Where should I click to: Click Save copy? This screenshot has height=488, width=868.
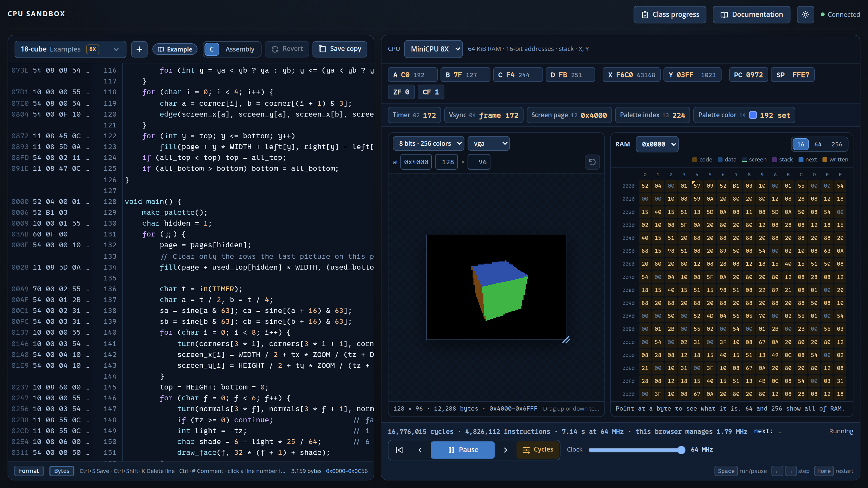(340, 49)
